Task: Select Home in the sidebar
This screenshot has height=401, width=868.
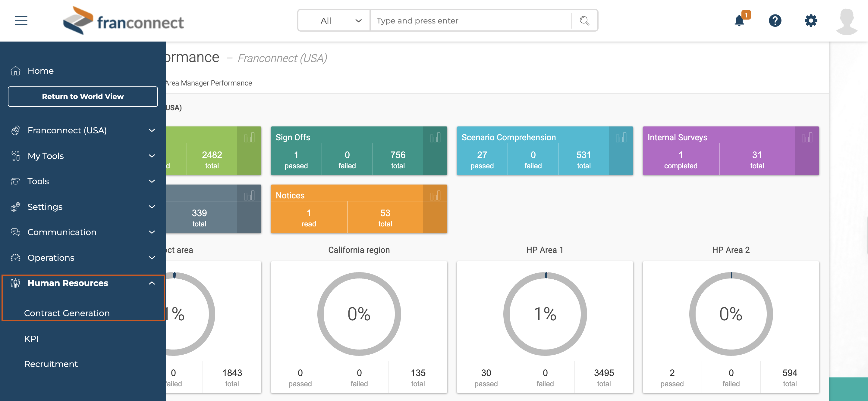Action: [40, 71]
